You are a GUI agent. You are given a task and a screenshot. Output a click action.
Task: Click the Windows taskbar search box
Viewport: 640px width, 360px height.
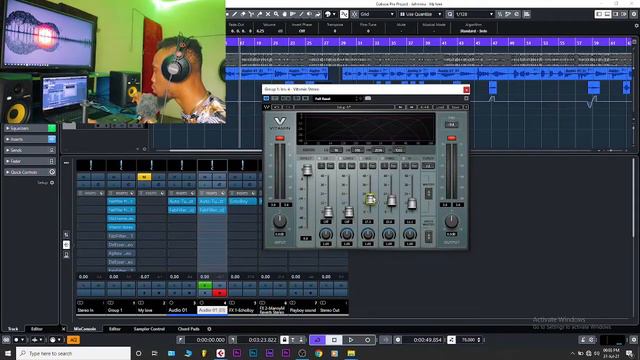click(73, 353)
